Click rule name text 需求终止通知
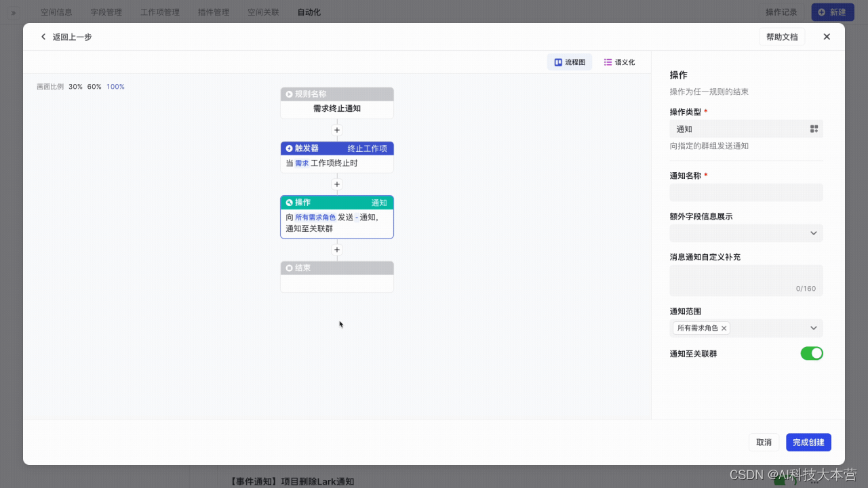 pyautogui.click(x=337, y=108)
